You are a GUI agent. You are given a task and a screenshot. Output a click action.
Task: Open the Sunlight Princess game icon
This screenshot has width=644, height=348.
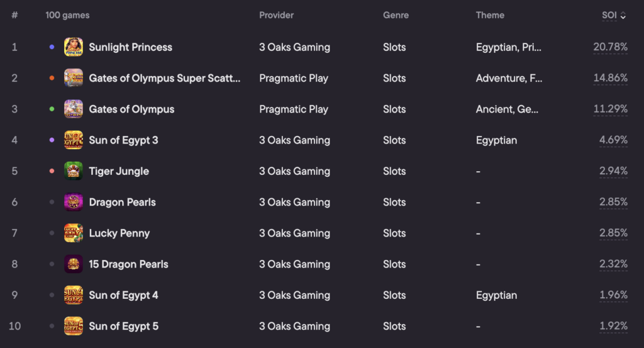pos(74,47)
